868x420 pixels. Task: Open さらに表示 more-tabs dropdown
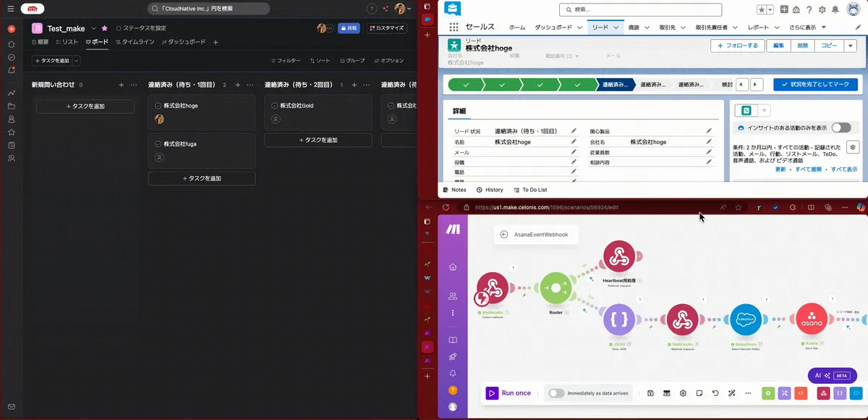point(807,27)
